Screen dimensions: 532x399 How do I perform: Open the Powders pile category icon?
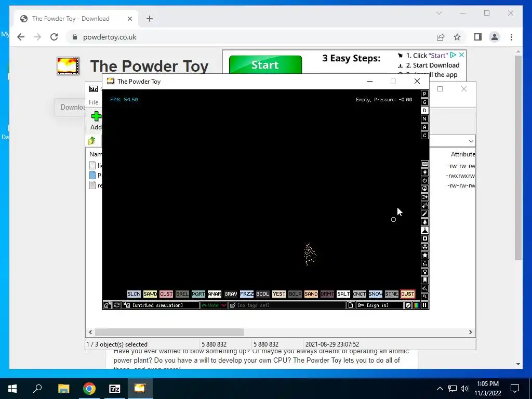[x=424, y=230]
